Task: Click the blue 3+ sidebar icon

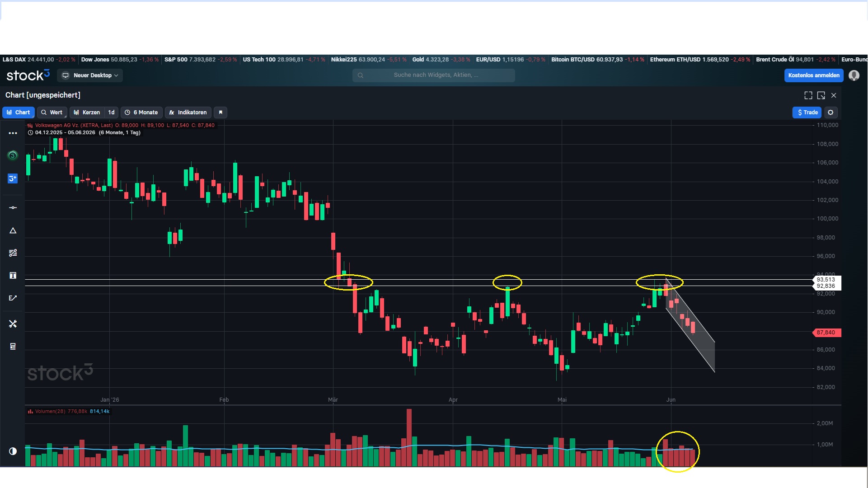Action: [x=13, y=178]
